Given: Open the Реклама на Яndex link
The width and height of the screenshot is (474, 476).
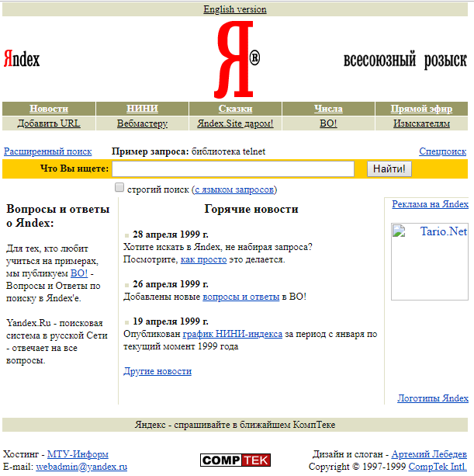Looking at the screenshot, I should 430,204.
